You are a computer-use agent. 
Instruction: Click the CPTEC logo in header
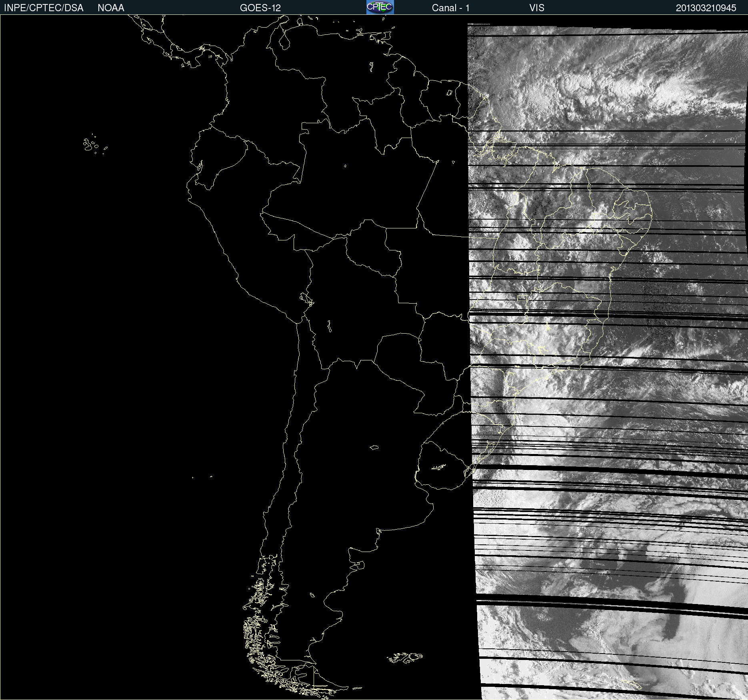tap(380, 7)
